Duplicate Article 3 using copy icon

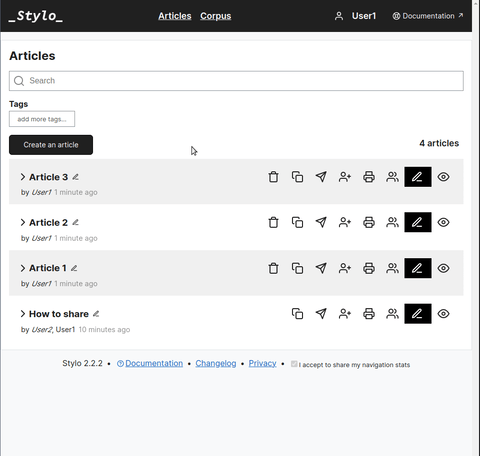(x=297, y=177)
